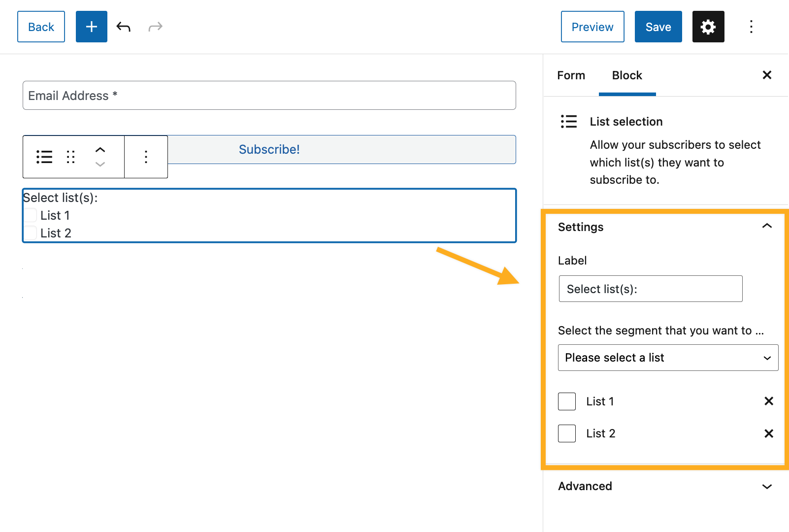Image resolution: width=789 pixels, height=532 pixels.
Task: Click the Label text field
Action: point(650,289)
